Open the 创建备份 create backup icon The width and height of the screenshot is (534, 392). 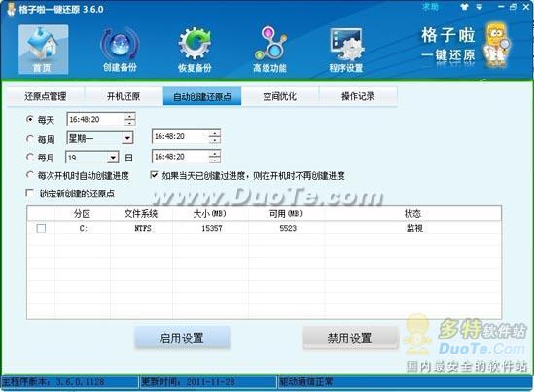click(120, 50)
